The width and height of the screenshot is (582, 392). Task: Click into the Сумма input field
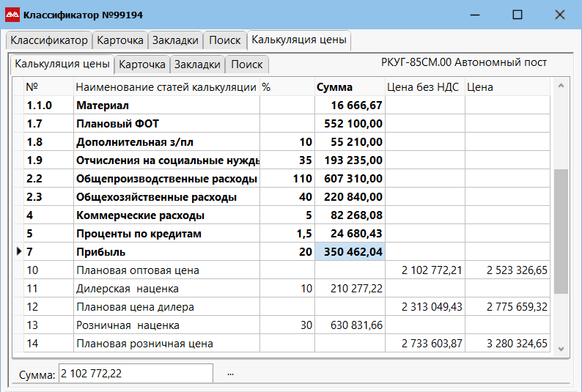pos(136,374)
